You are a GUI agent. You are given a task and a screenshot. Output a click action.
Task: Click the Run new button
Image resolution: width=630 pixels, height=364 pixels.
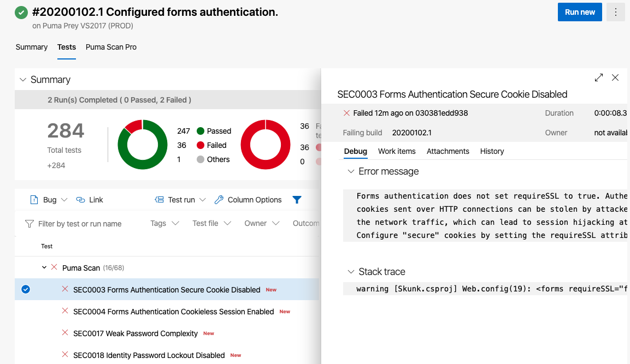(x=579, y=12)
